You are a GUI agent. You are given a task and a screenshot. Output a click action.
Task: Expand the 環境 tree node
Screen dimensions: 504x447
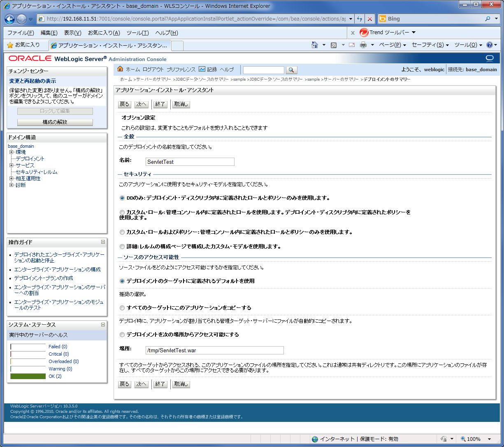point(12,152)
